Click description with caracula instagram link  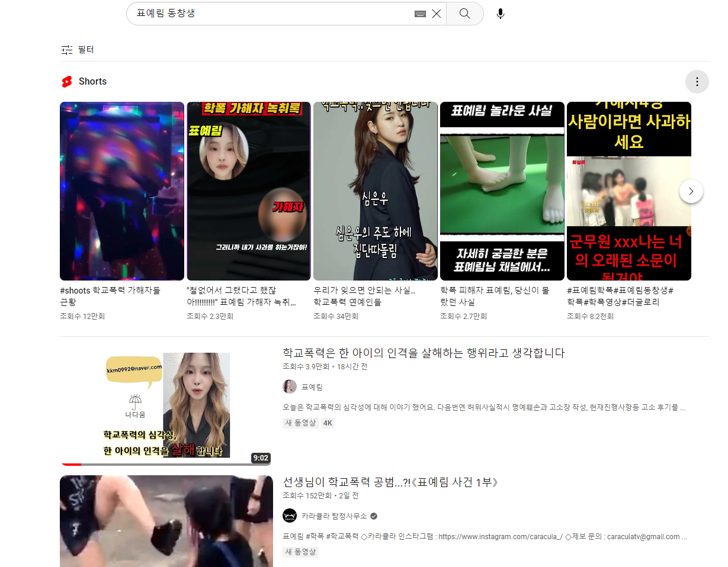coord(485,536)
